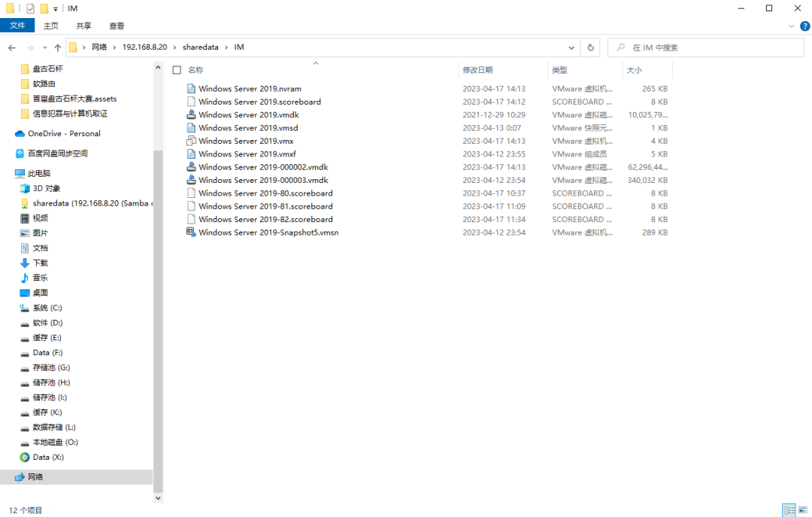This screenshot has height=517, width=812.
Task: Open the 文件 menu tab
Action: pos(17,26)
